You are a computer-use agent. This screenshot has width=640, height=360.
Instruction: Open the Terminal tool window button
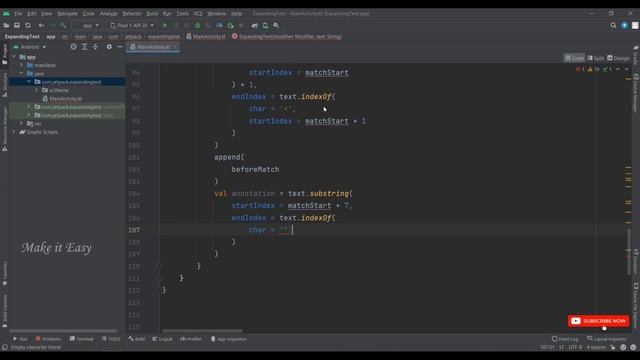pyautogui.click(x=82, y=339)
